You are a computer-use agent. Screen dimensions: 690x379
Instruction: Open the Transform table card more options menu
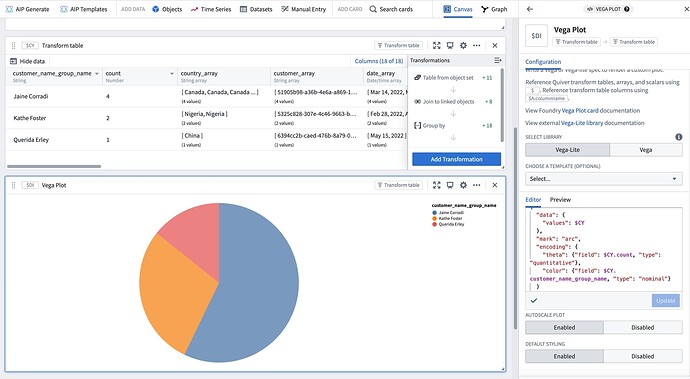[x=477, y=45]
